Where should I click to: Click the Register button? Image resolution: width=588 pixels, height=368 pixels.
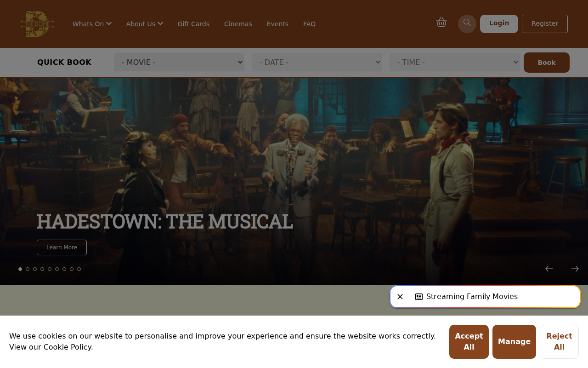point(545,24)
